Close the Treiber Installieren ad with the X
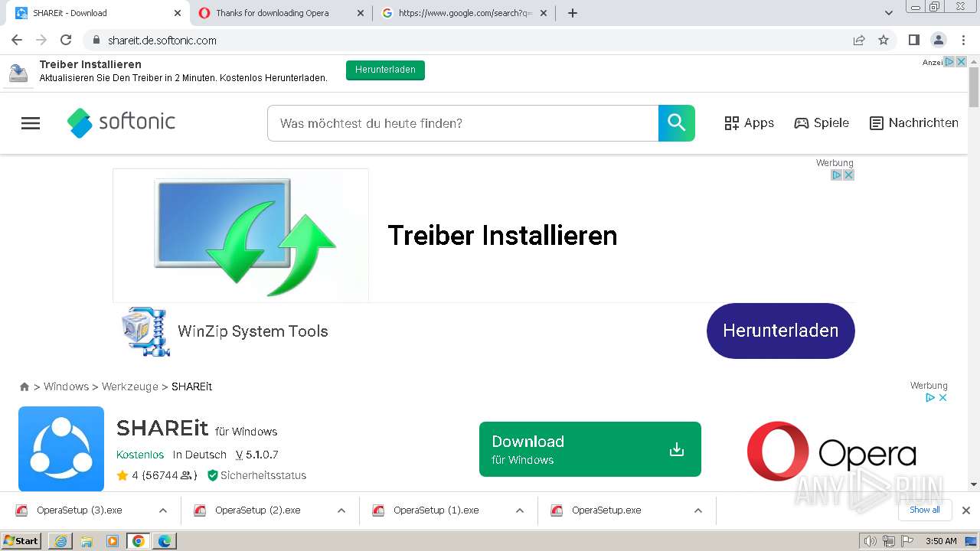Viewport: 980px width, 551px height. pos(848,175)
